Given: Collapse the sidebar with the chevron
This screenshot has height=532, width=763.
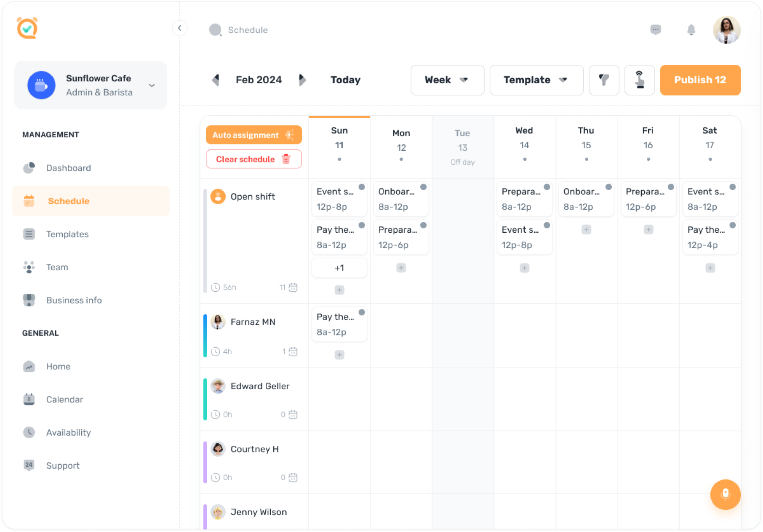Looking at the screenshot, I should (180, 28).
